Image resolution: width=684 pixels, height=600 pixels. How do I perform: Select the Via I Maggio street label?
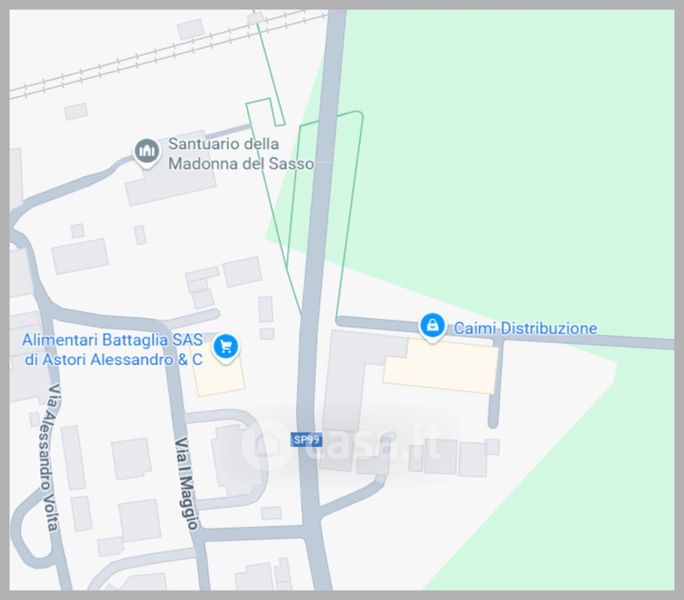pyautogui.click(x=187, y=483)
